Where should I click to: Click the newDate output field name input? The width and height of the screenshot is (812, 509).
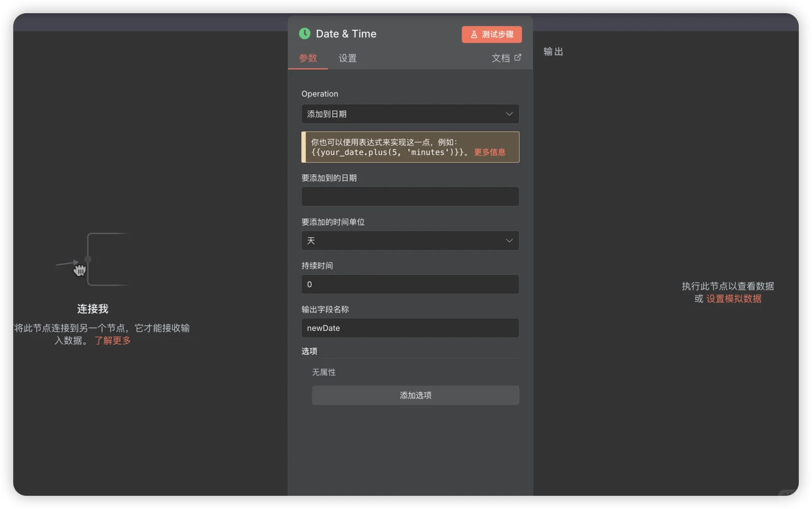coord(409,328)
